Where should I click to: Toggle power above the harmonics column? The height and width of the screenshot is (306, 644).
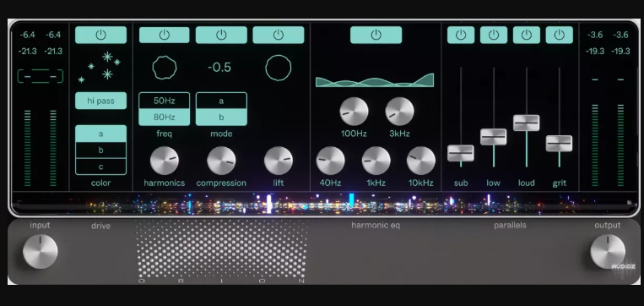tap(165, 35)
